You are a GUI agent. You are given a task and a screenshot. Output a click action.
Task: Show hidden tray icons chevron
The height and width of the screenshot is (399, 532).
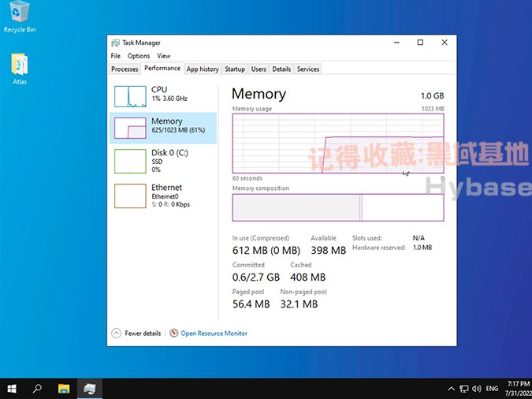(451, 389)
